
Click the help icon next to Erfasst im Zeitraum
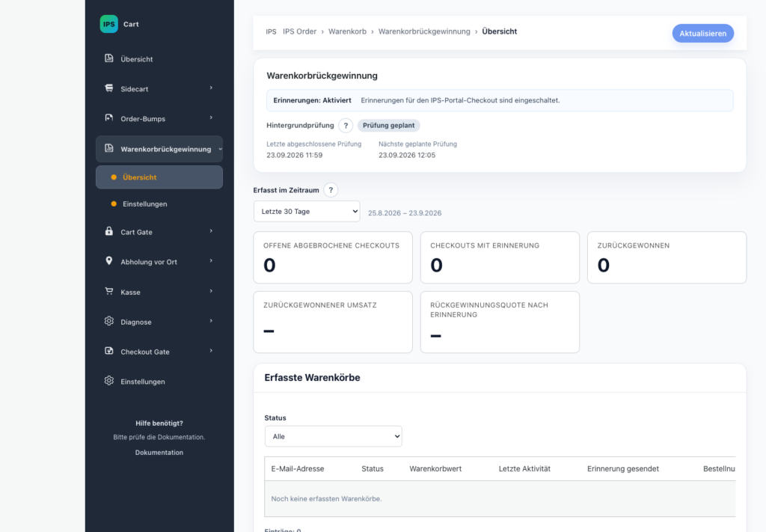tap(331, 190)
